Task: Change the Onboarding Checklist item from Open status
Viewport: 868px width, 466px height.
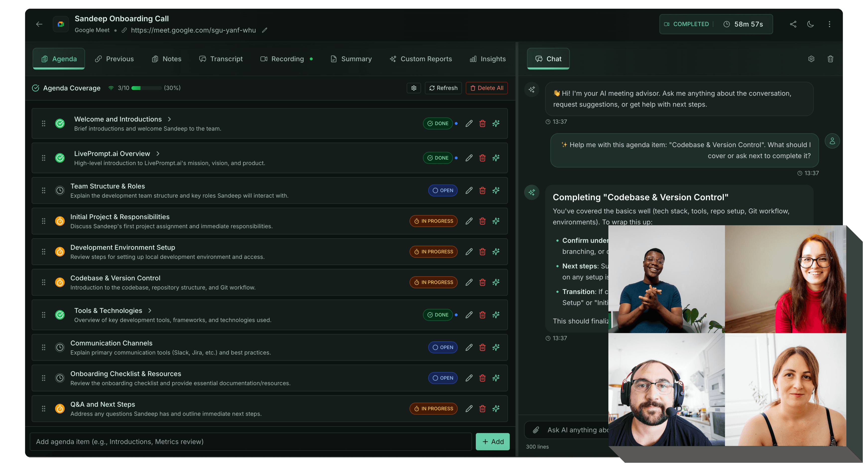Action: click(x=442, y=378)
